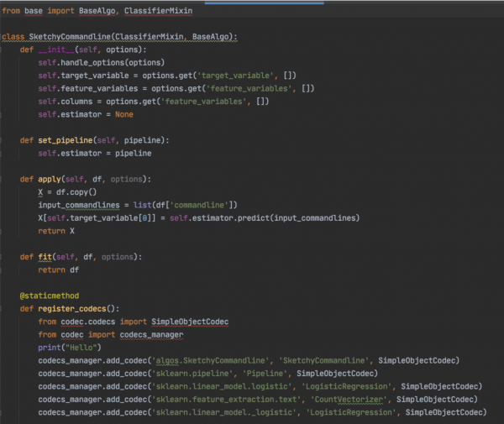The image size is (504, 424).
Task: Click the list builtin call
Action: coord(143,205)
